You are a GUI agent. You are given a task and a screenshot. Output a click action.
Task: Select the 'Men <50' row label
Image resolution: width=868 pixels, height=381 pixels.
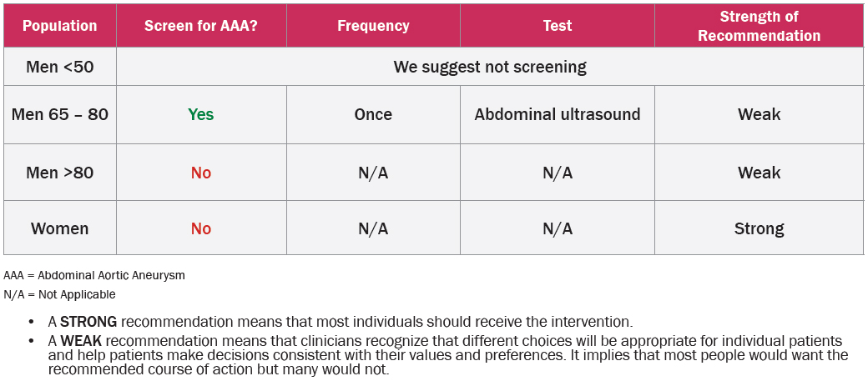pos(60,66)
